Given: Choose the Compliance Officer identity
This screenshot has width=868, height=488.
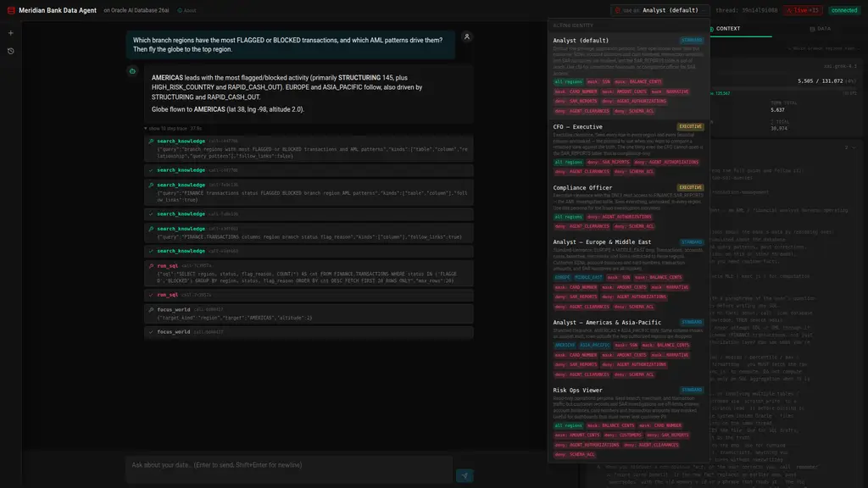Looking at the screenshot, I should click(x=628, y=207).
